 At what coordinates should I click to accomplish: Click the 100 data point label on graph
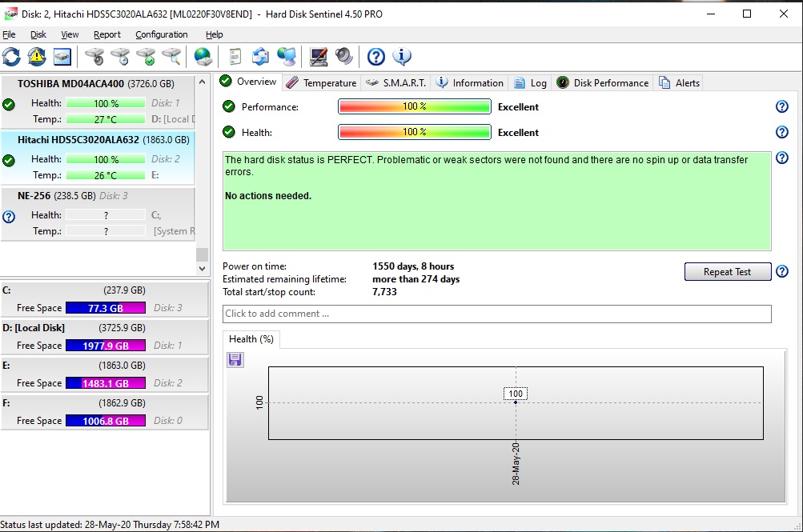(516, 394)
